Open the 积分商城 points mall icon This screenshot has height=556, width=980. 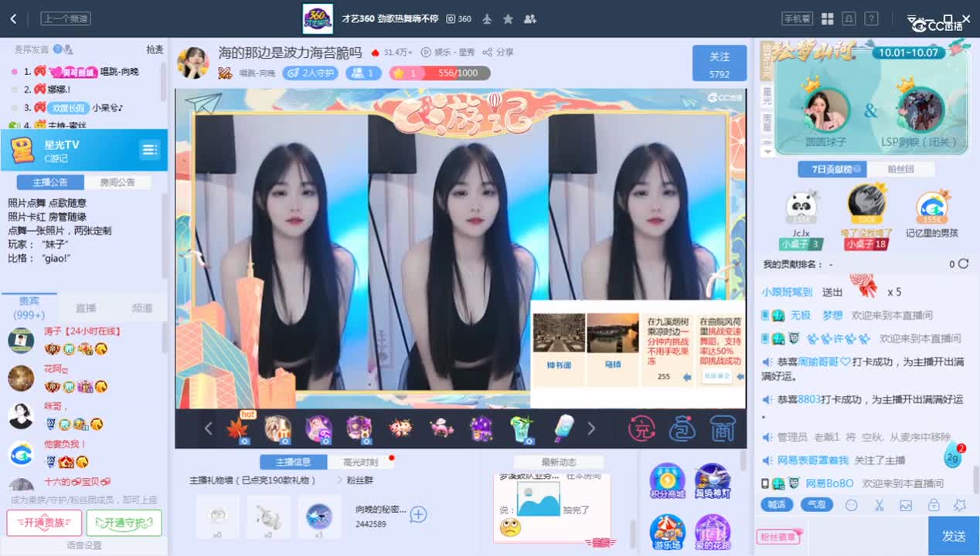point(667,481)
